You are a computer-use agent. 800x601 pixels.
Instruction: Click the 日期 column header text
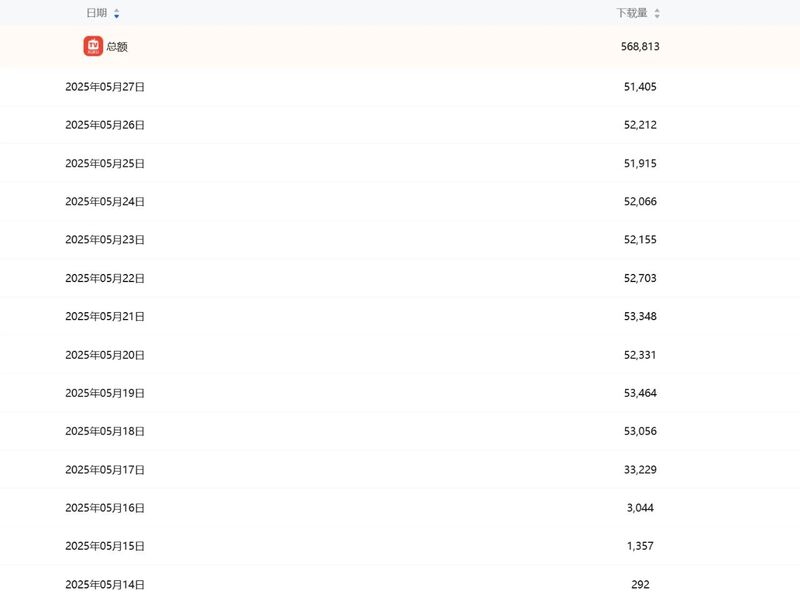[x=96, y=13]
